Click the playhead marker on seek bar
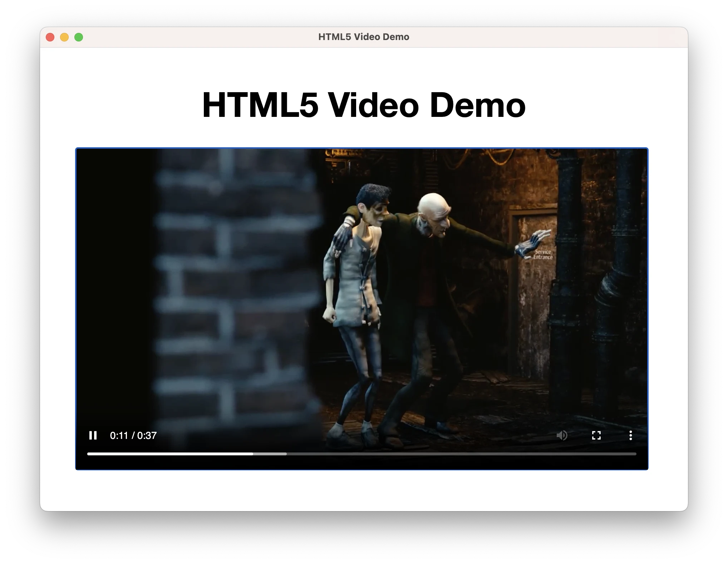Screen dimensions: 728x564 point(253,454)
